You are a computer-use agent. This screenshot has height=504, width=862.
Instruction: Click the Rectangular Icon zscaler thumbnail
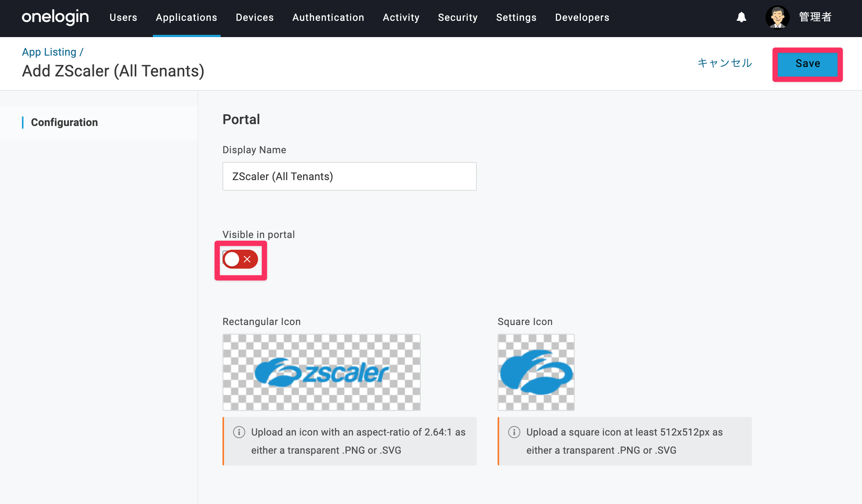(x=321, y=372)
